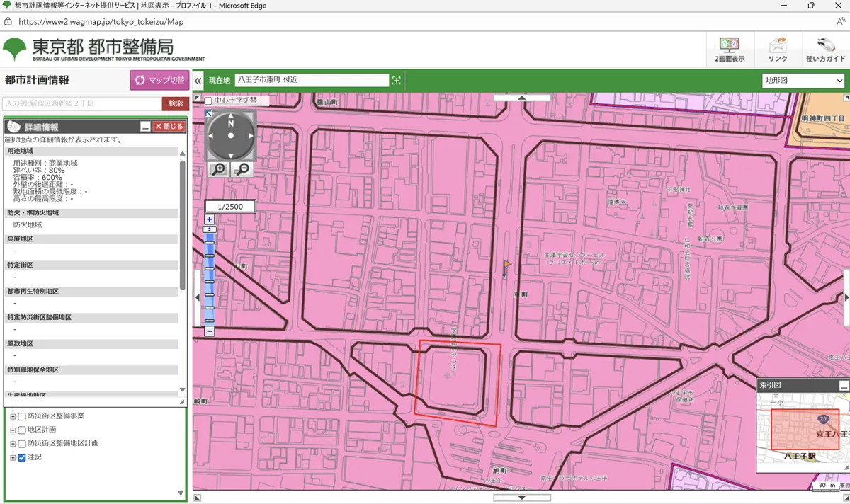The height and width of the screenshot is (504, 850).
Task: Minimize the 詳細情報 detail panel
Action: tap(145, 127)
